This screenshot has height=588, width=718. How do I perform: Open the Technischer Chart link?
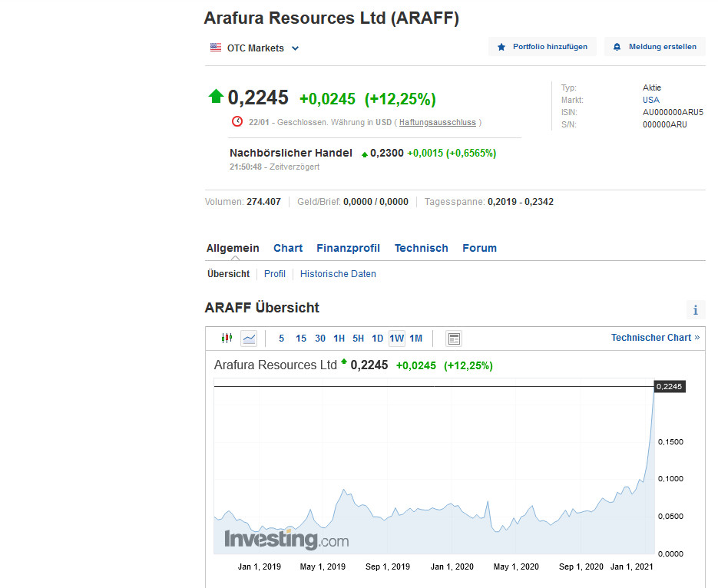tap(652, 338)
